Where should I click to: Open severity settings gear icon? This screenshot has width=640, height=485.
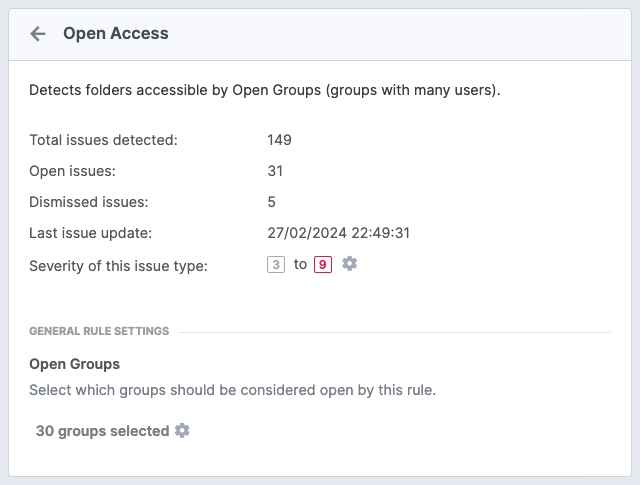(x=349, y=264)
